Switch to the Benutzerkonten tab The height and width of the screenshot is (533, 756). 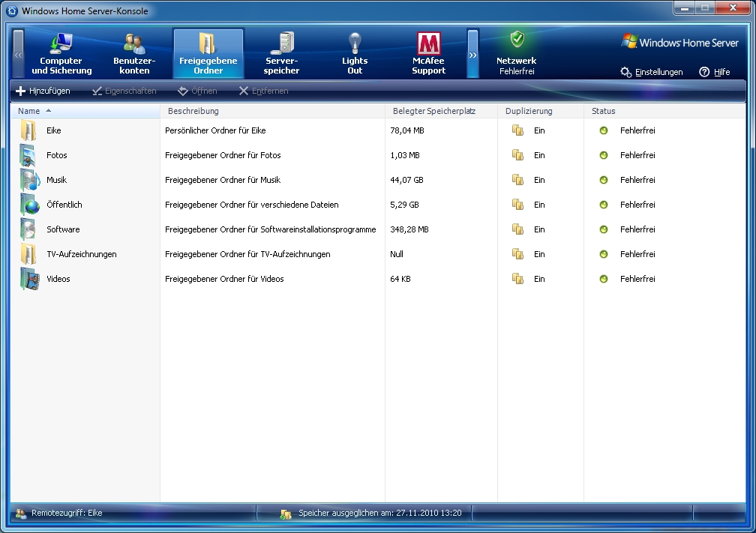pos(134,53)
